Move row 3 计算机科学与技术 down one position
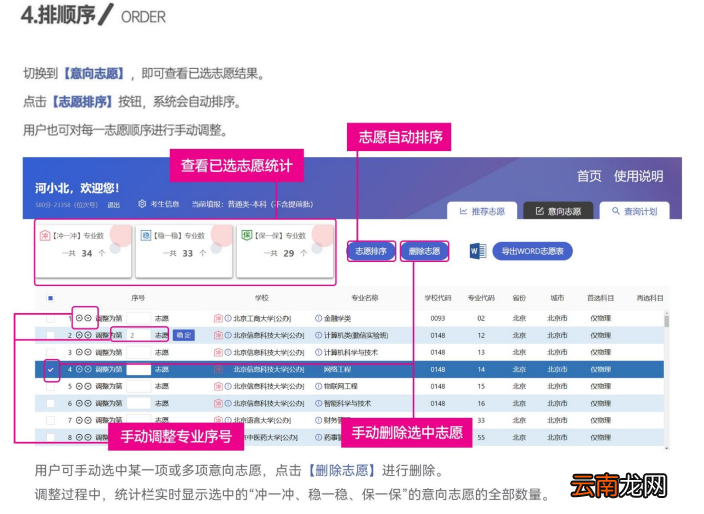The image size is (704, 514). [x=88, y=352]
